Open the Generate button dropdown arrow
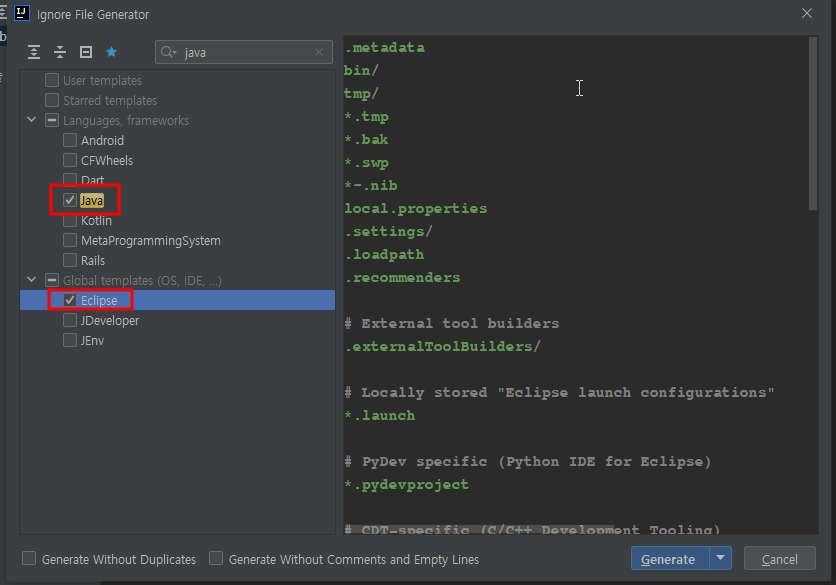This screenshot has width=836, height=585. 720,558
